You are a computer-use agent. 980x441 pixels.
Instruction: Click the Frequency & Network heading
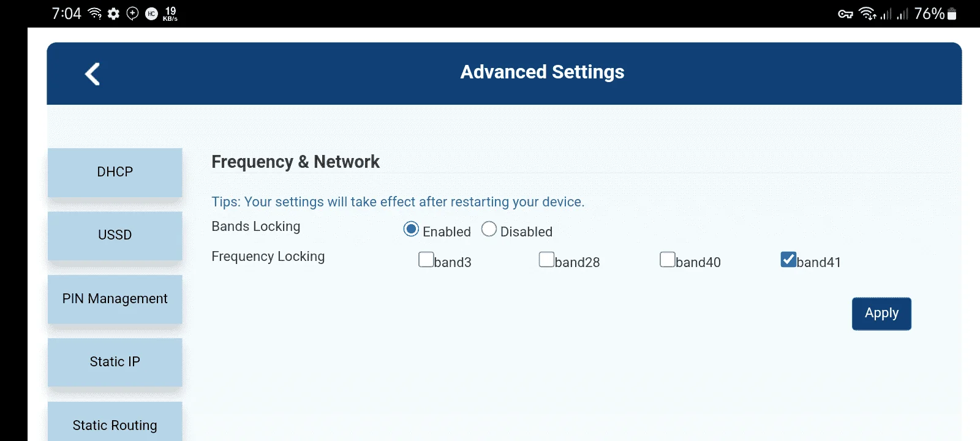[295, 162]
